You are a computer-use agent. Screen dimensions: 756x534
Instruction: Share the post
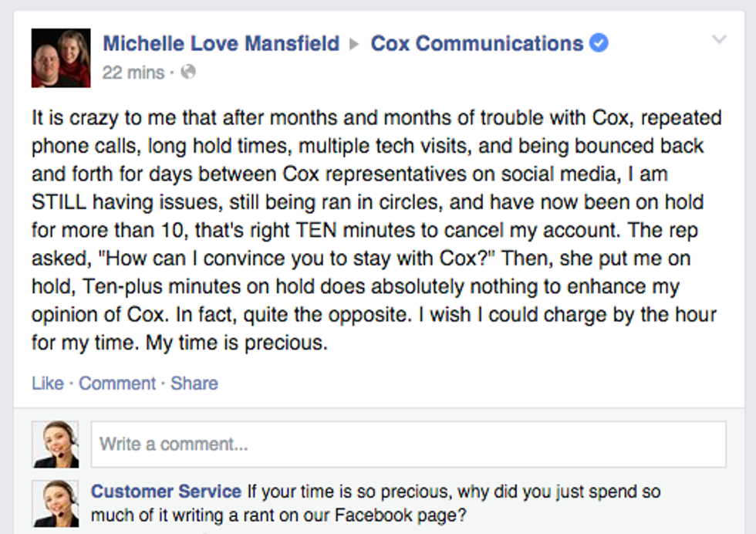coord(194,383)
